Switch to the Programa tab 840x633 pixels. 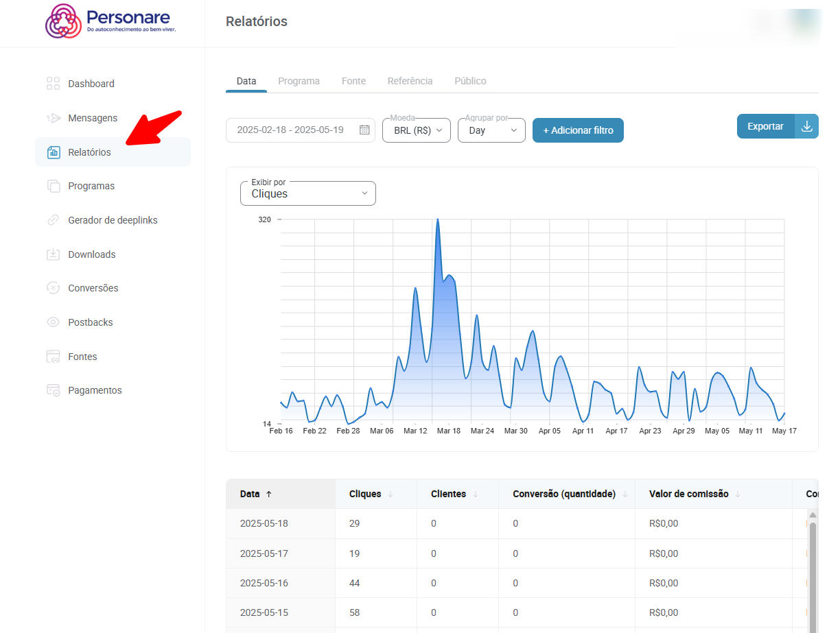(299, 81)
